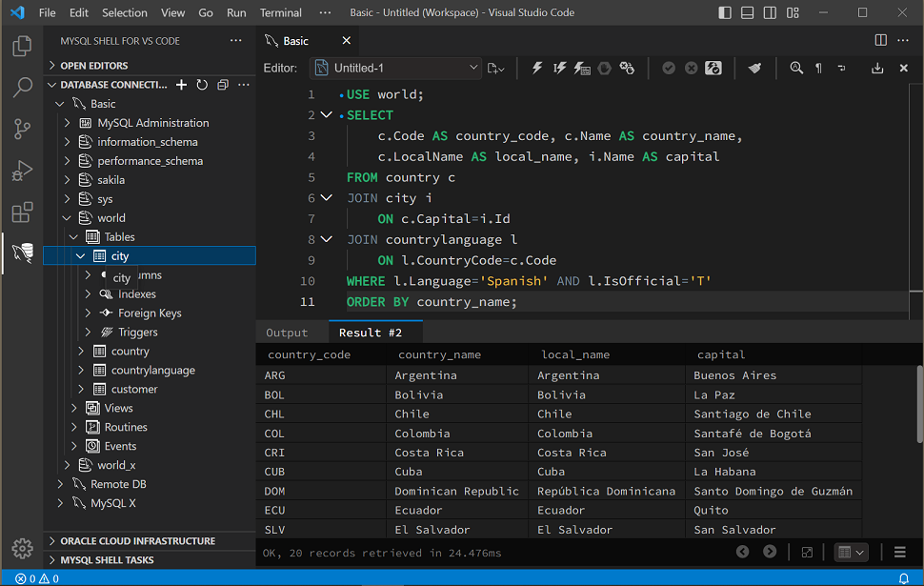The width and height of the screenshot is (924, 586).
Task: Click the commit checkmark toolbar icon
Action: (669, 69)
